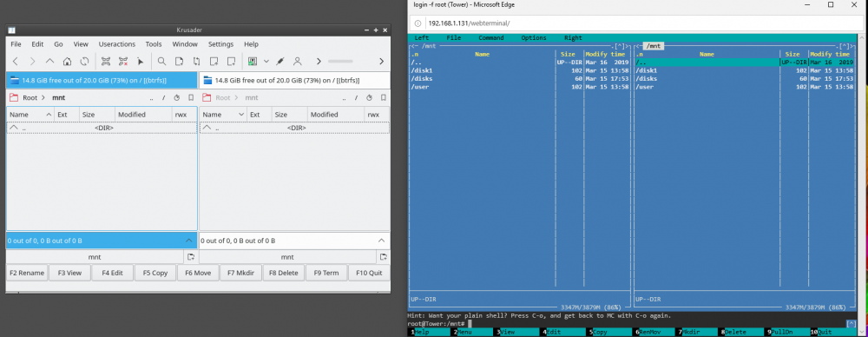This screenshot has width=868, height=337.
Task: Click the root mode user icon
Action: pyautogui.click(x=297, y=61)
